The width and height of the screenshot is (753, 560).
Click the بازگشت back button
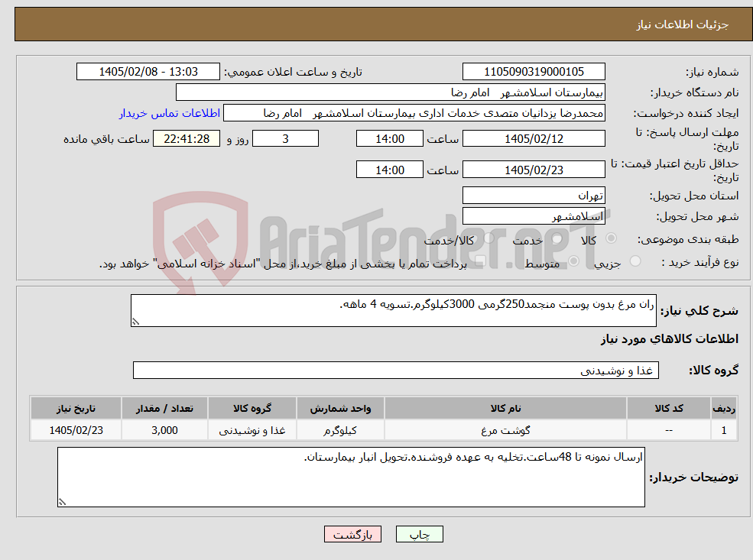352,534
